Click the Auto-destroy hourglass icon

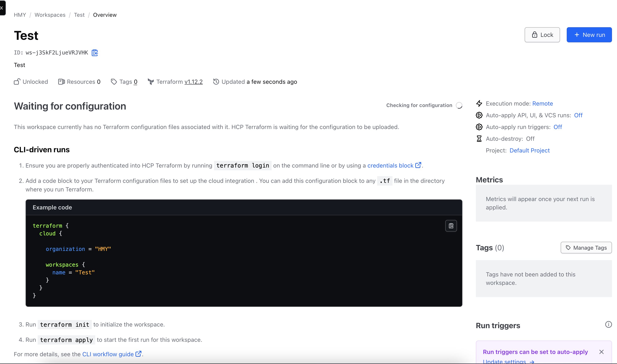click(479, 139)
